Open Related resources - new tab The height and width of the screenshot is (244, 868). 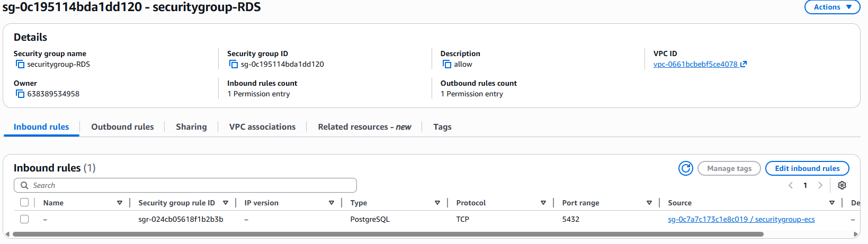pyautogui.click(x=364, y=127)
